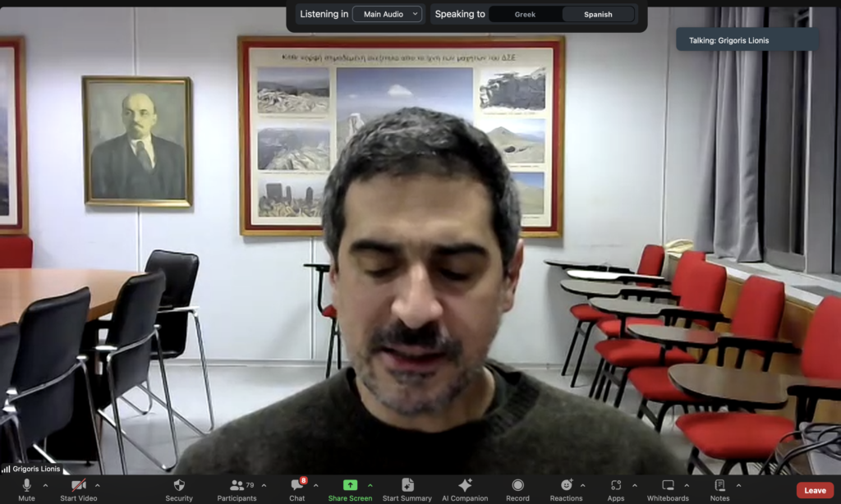Expand caret next to Whiteboards

pyautogui.click(x=687, y=485)
